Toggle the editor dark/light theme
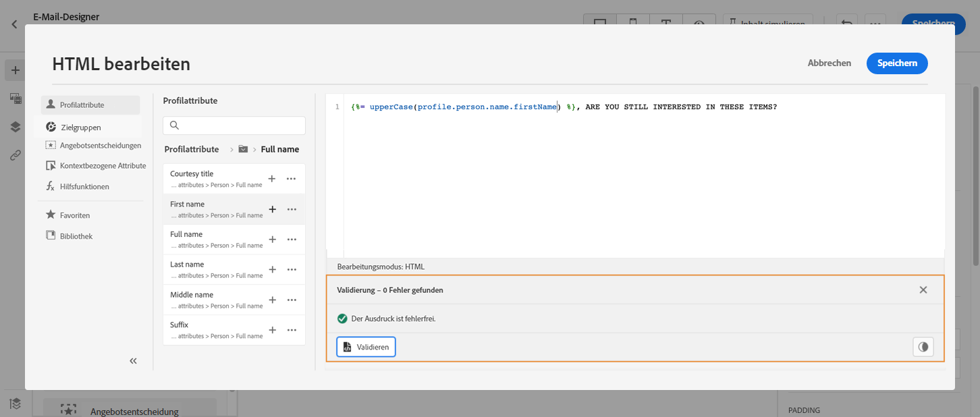This screenshot has height=417, width=980. 923,347
